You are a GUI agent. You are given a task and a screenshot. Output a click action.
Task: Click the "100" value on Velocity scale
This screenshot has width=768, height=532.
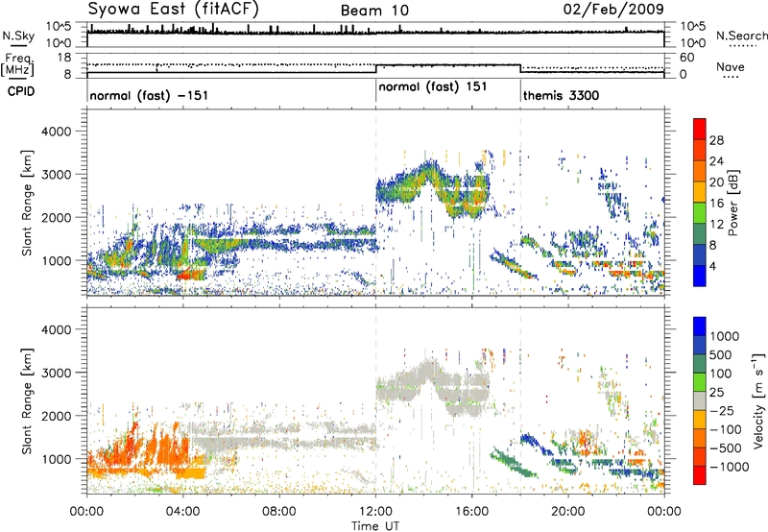[x=721, y=374]
